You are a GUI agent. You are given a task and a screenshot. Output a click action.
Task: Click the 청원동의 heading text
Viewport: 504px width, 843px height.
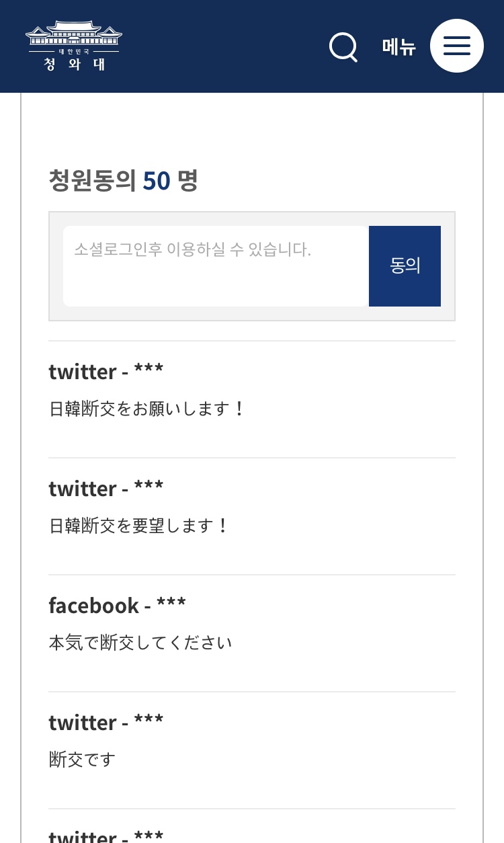93,180
